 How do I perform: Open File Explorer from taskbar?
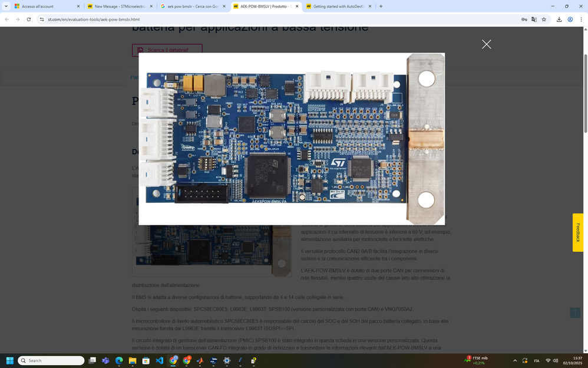pos(133,360)
